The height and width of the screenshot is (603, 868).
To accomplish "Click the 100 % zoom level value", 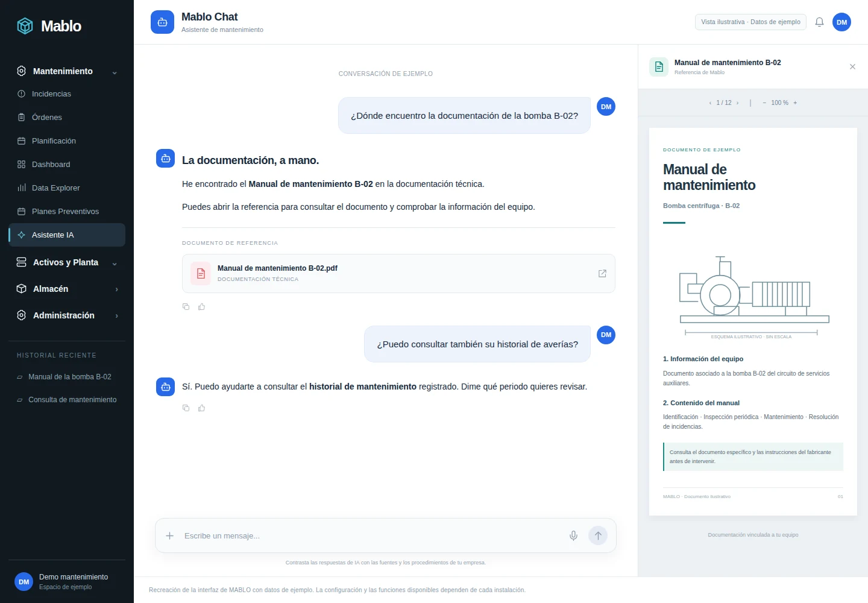I will coord(779,103).
